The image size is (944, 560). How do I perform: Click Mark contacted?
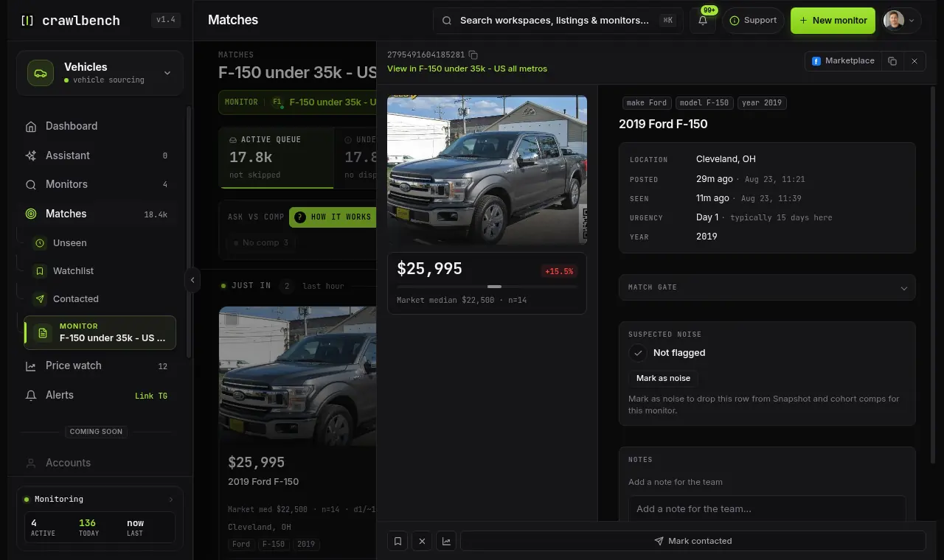point(693,541)
